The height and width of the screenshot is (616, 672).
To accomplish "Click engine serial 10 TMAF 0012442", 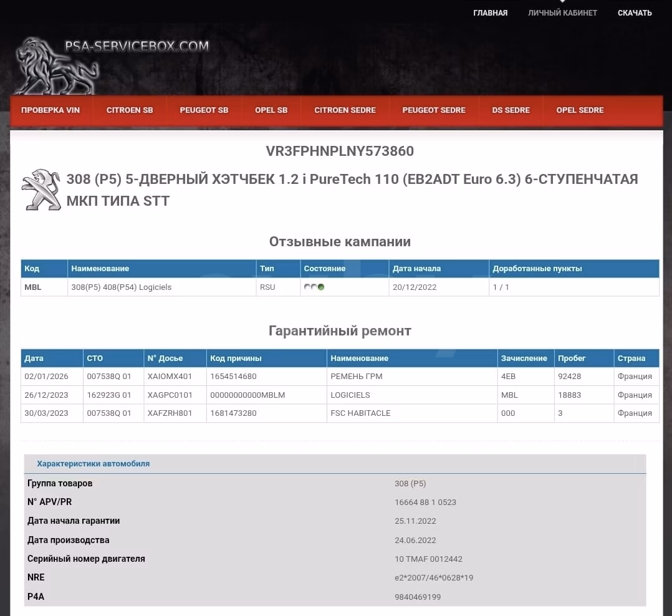I will click(429, 559).
